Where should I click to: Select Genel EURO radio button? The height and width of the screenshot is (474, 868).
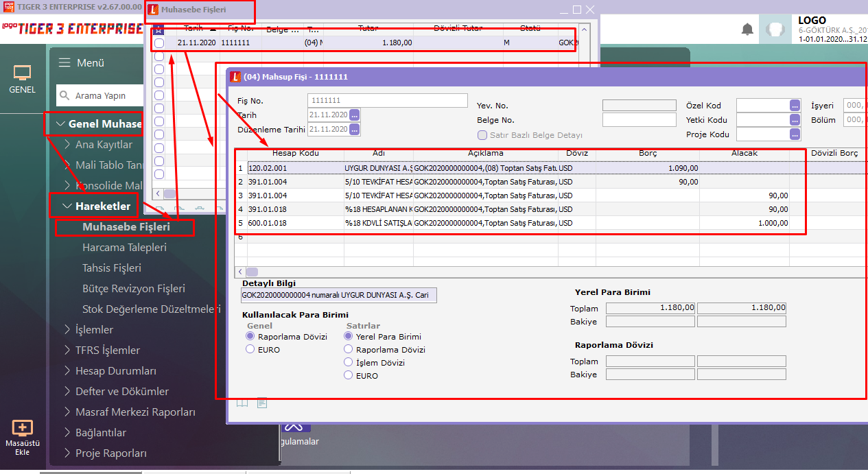click(250, 350)
